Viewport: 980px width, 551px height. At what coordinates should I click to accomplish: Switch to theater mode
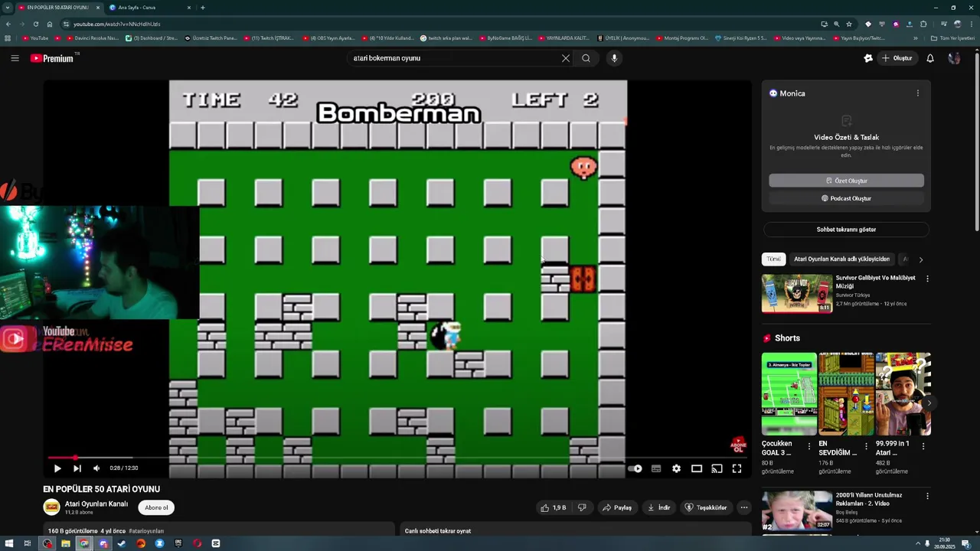click(697, 468)
